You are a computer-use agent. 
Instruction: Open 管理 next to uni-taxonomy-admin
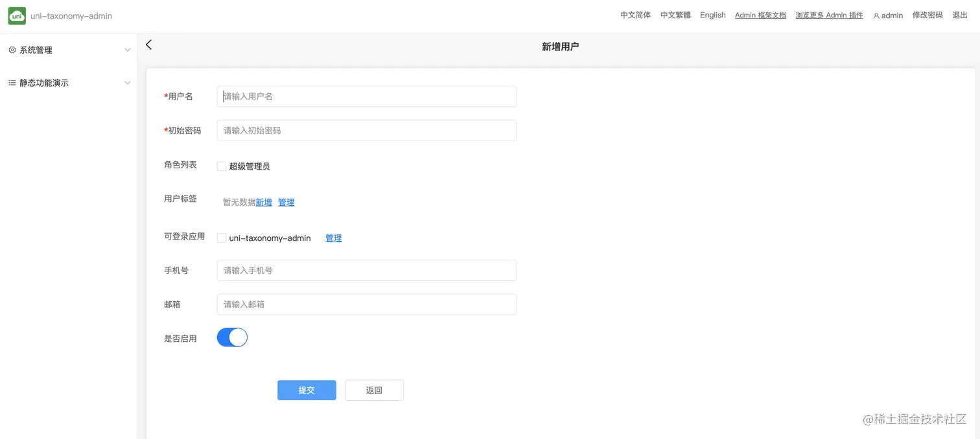click(x=333, y=238)
